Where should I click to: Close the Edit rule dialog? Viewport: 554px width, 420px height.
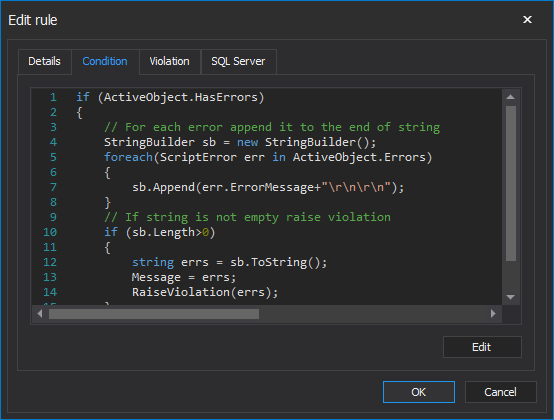pos(527,19)
